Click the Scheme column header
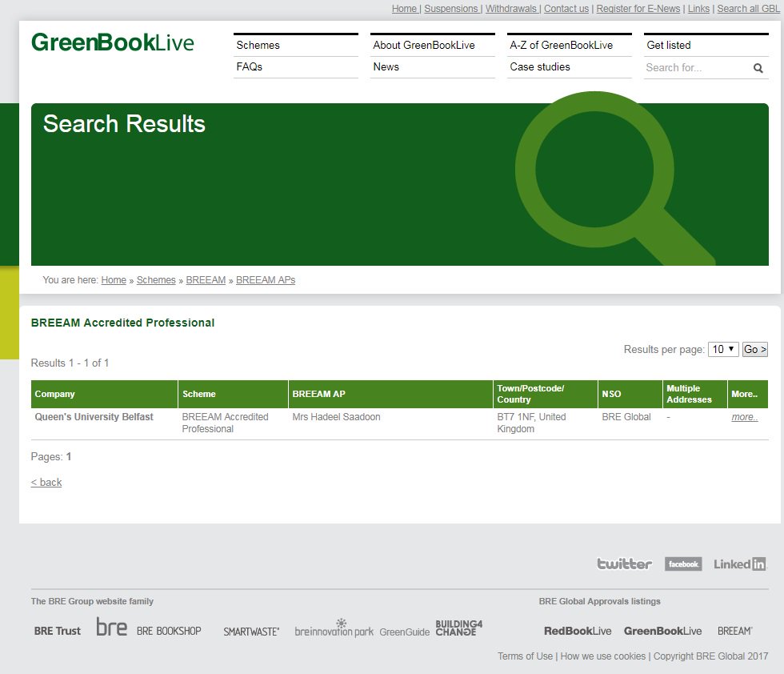This screenshot has height=674, width=784. (233, 394)
